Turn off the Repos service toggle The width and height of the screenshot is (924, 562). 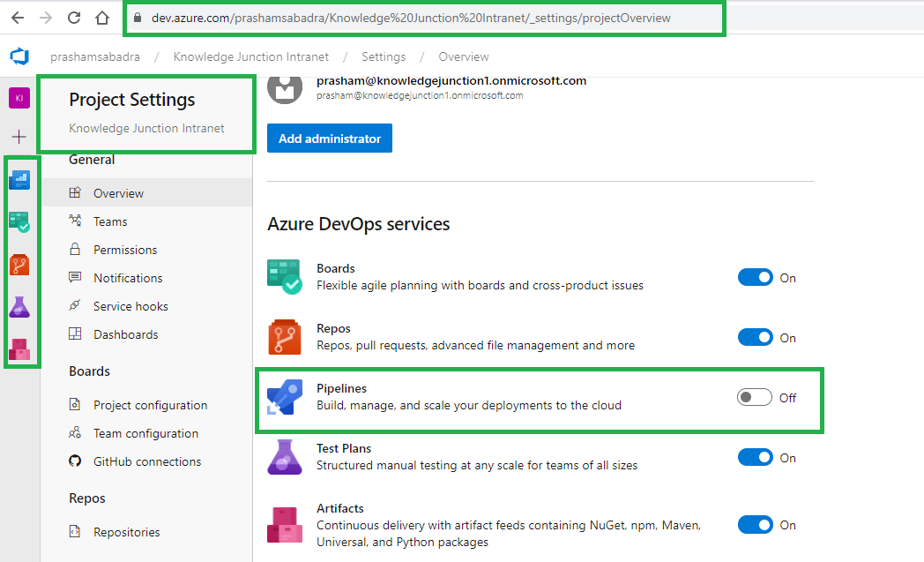click(755, 337)
